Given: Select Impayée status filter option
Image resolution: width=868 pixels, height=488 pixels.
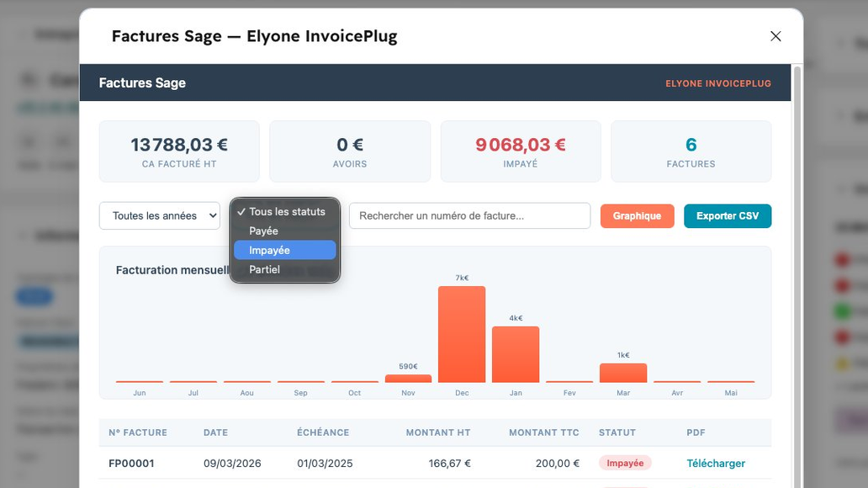Looking at the screenshot, I should coord(284,251).
